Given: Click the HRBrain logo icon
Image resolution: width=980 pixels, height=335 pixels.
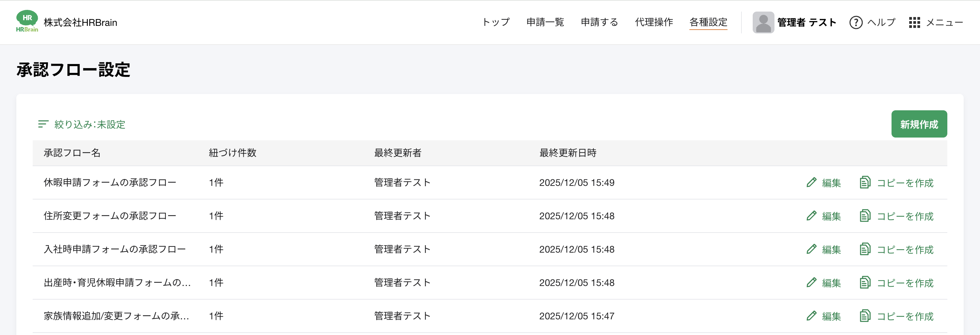Looking at the screenshot, I should [27, 21].
